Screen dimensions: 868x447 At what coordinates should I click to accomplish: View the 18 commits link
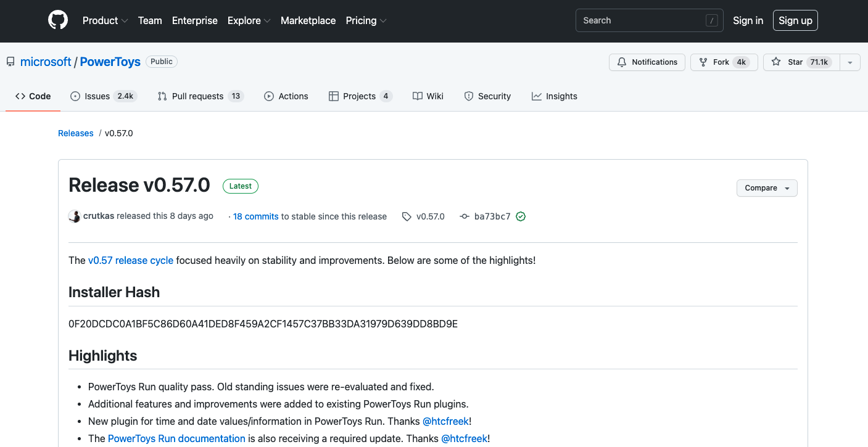(256, 216)
